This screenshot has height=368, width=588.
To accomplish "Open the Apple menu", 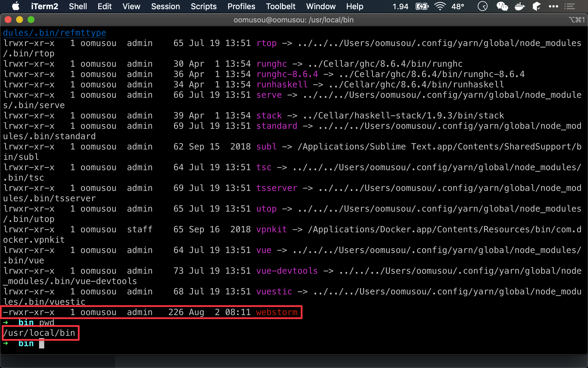I will click(x=16, y=6).
